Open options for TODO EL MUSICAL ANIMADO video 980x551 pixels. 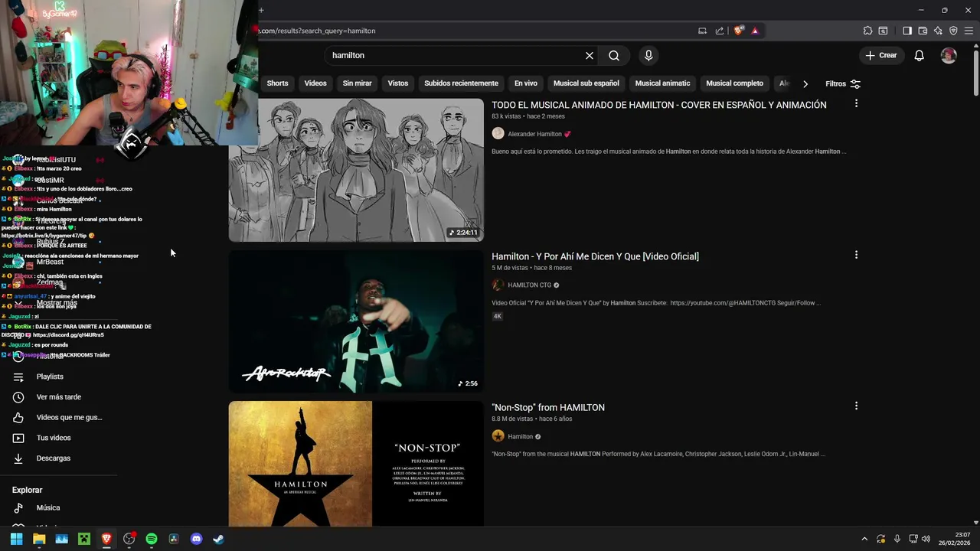coord(856,103)
